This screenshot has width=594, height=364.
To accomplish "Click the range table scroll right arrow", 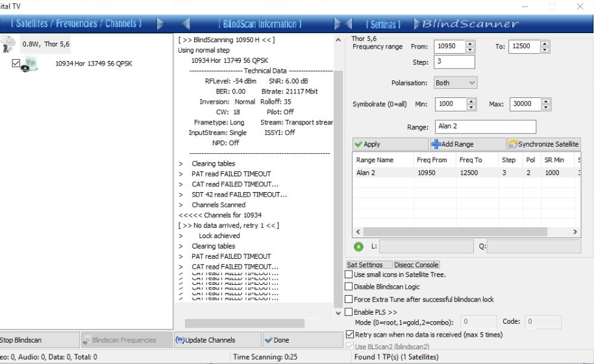I will pos(575,232).
